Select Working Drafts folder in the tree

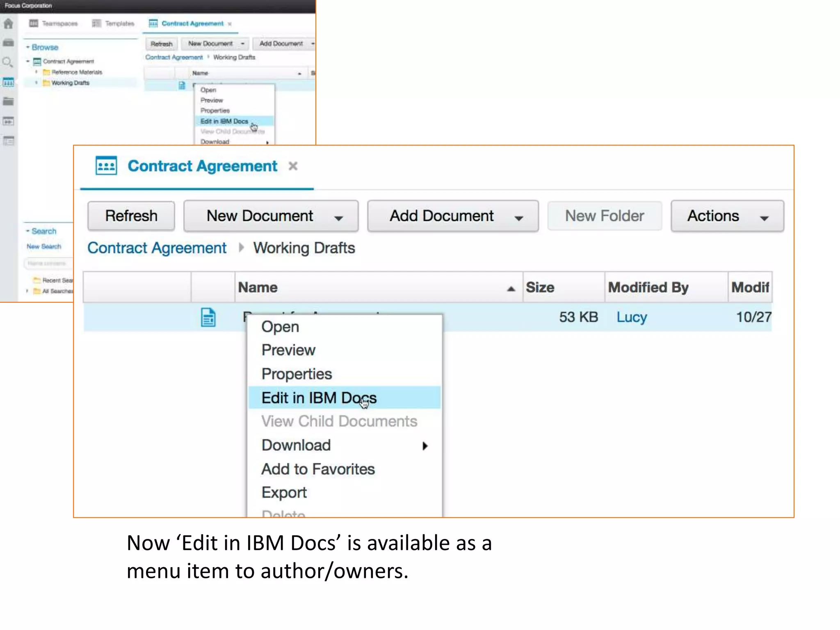pos(70,83)
